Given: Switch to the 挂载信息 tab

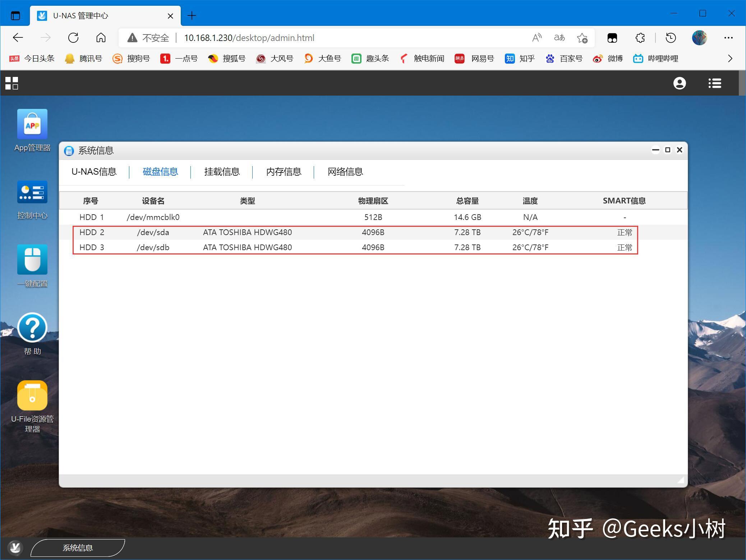Looking at the screenshot, I should (x=222, y=172).
